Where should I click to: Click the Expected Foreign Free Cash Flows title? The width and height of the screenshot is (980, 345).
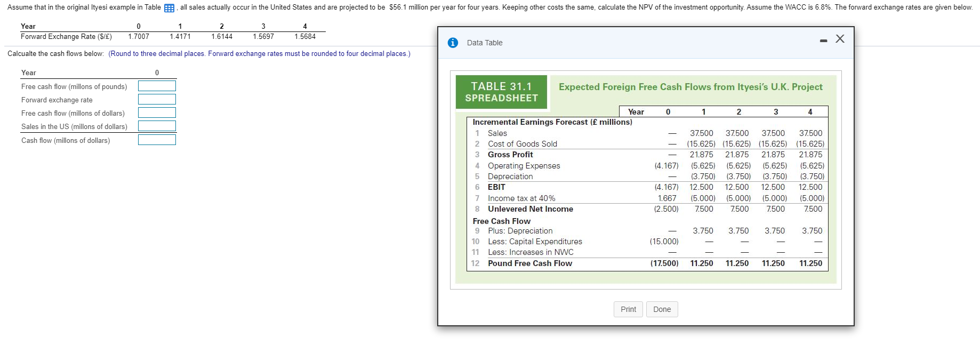(690, 87)
